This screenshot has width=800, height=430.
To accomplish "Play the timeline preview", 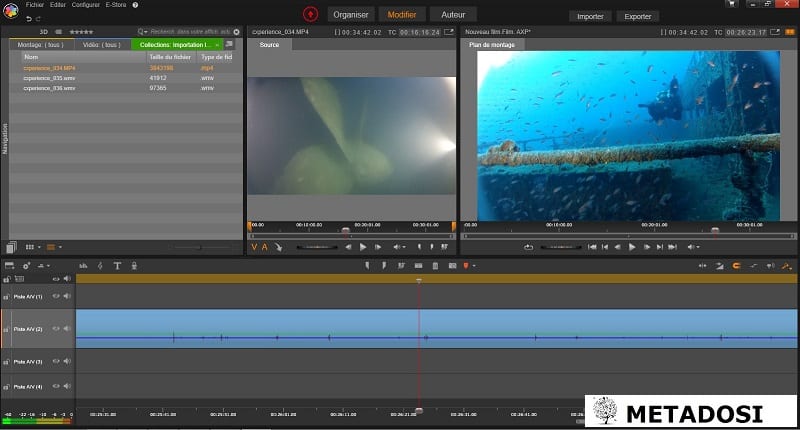I will (x=632, y=247).
